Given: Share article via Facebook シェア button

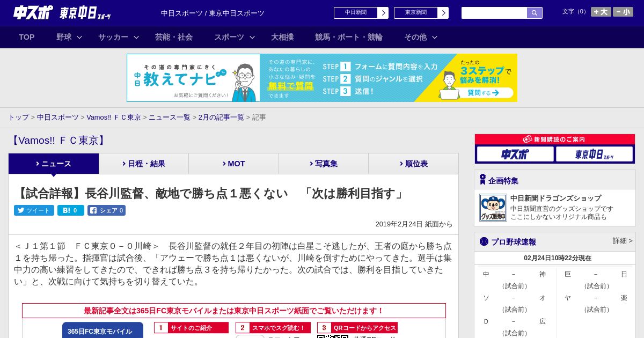Looking at the screenshot, I should (x=106, y=210).
